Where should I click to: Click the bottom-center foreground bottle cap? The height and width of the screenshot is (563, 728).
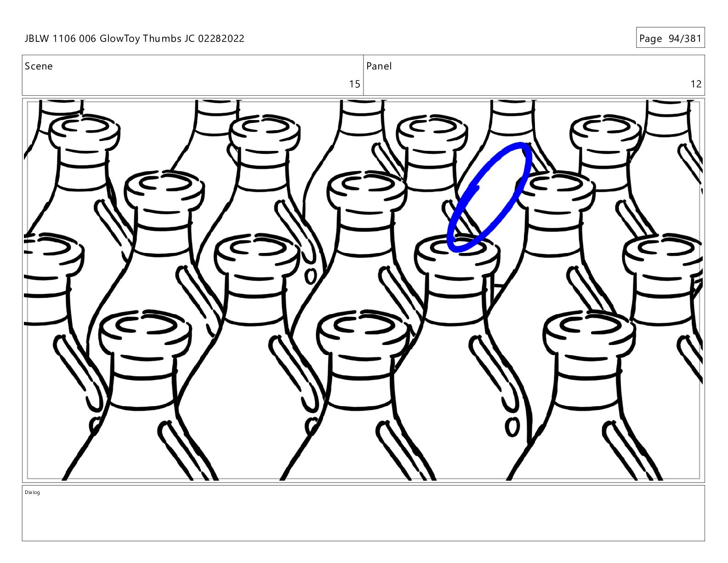tap(362, 333)
